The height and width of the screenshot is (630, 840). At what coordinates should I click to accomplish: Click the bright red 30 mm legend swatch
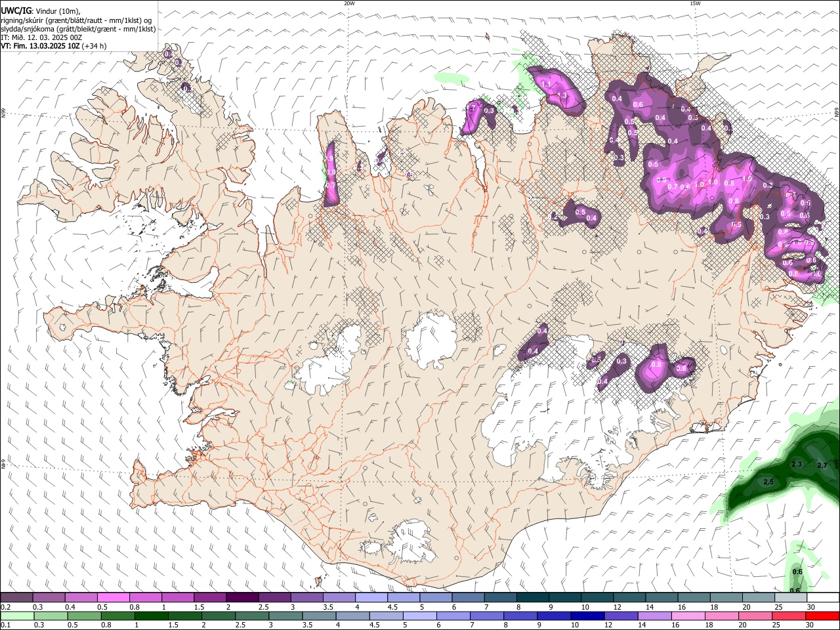click(822, 616)
